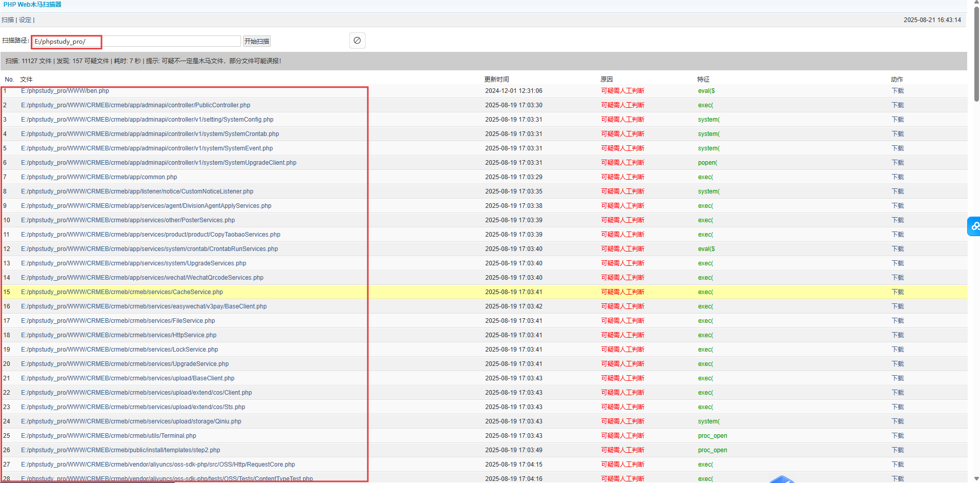
Task: Open the Terminal.php file link
Action: (x=108, y=435)
